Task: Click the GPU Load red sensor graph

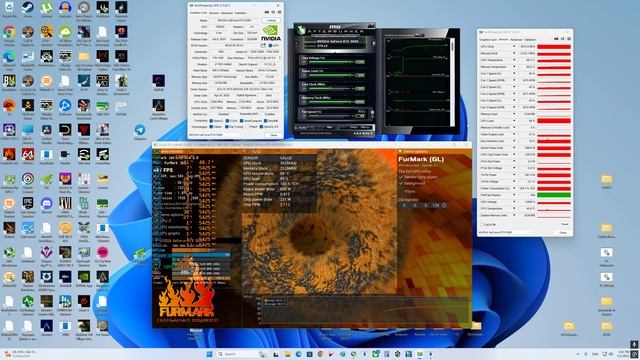Action: [x=554, y=121]
